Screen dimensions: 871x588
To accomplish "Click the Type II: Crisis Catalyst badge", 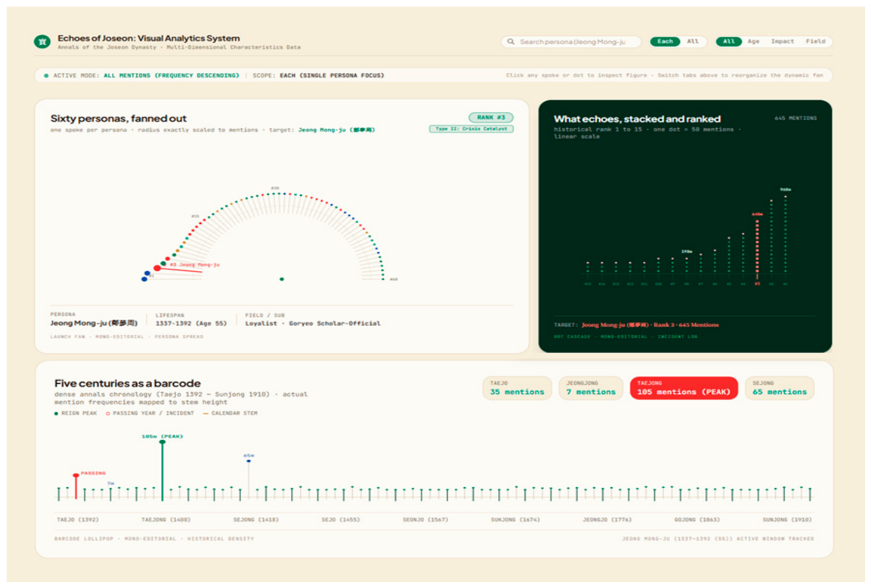I will (471, 129).
